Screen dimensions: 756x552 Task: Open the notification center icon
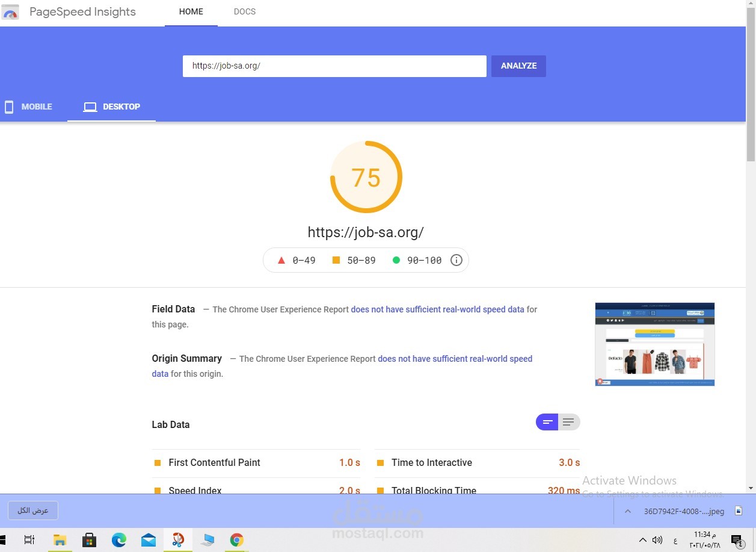click(736, 540)
